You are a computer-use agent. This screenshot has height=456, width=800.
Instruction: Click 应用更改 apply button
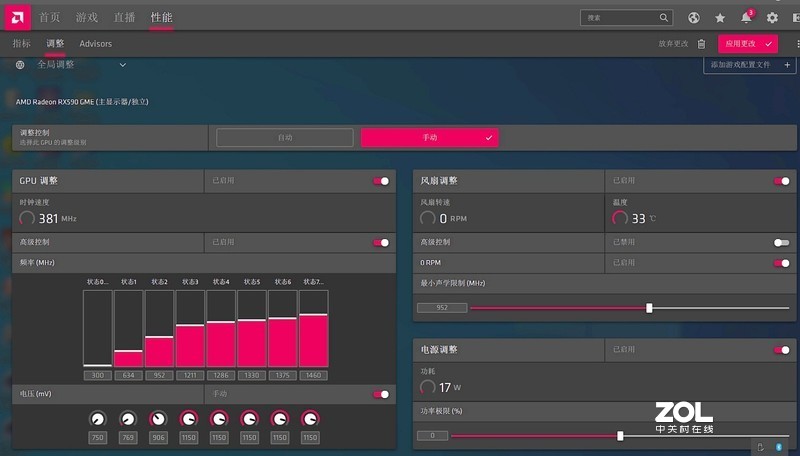point(748,44)
